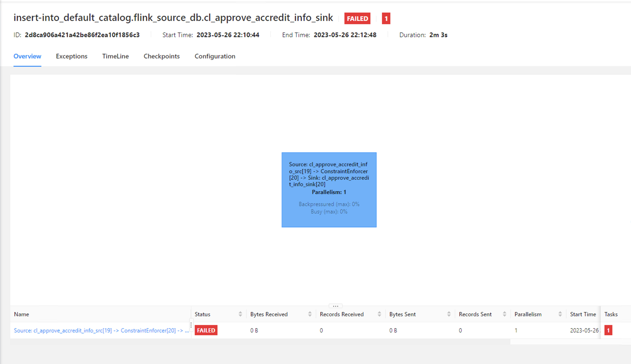This screenshot has height=364, width=631.
Task: Sort by Records Received sort arrows
Action: pyautogui.click(x=379, y=314)
